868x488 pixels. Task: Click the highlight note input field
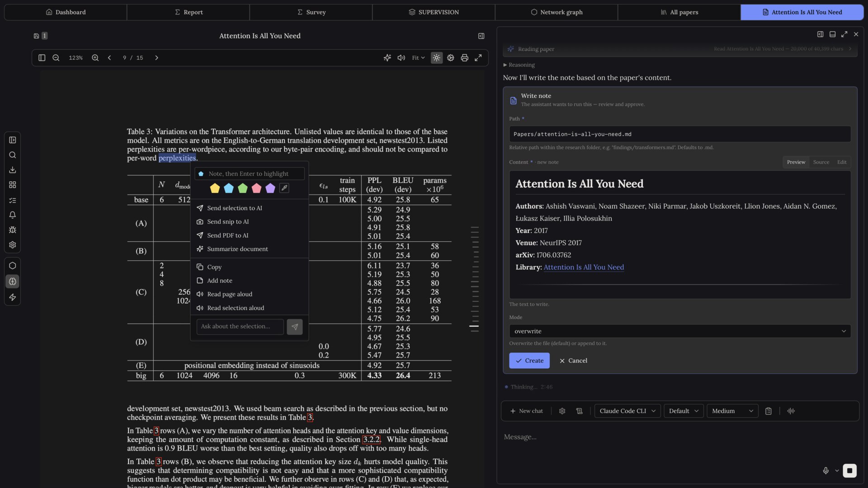point(250,174)
